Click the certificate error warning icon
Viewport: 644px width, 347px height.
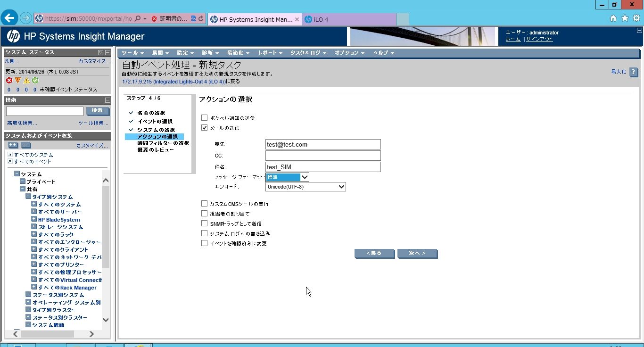154,19
